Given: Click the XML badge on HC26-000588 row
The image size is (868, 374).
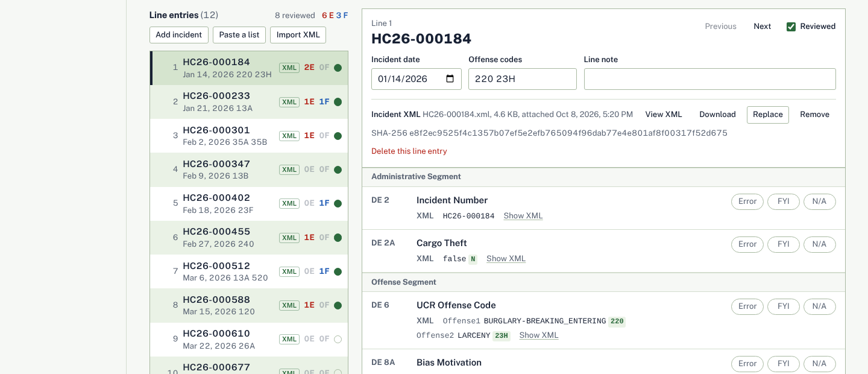Looking at the screenshot, I should click(289, 305).
